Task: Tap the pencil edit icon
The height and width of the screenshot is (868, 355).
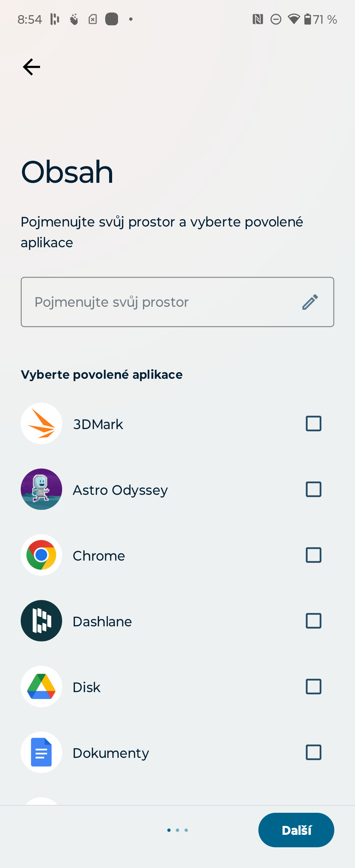Action: pyautogui.click(x=310, y=302)
